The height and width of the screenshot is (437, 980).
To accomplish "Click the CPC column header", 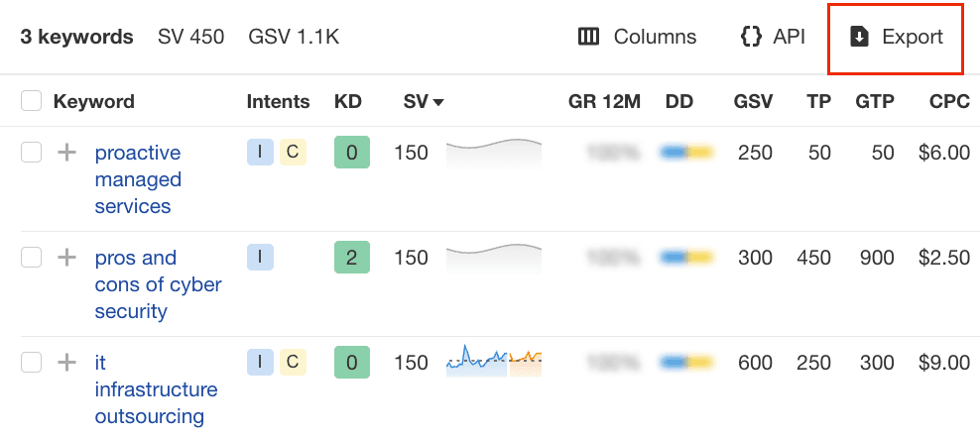I will pyautogui.click(x=949, y=101).
